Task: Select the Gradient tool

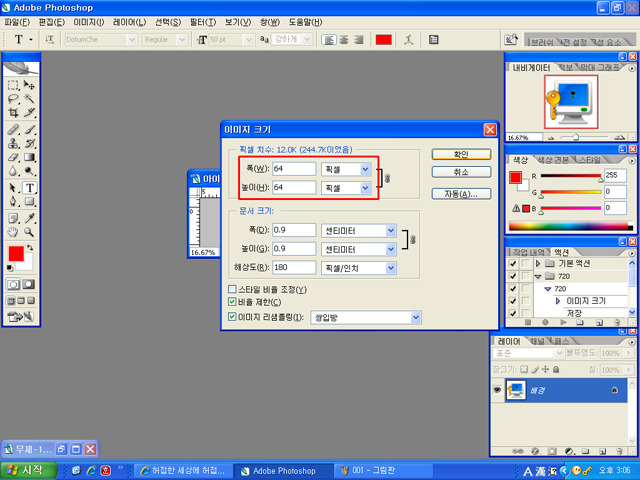Action: [x=29, y=157]
